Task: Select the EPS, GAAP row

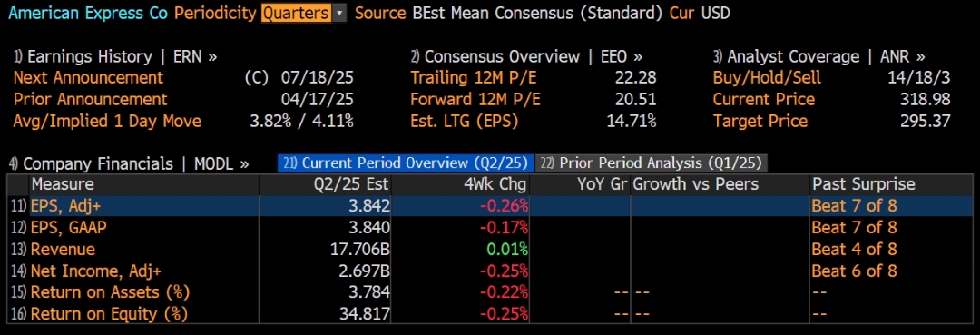Action: [x=491, y=228]
